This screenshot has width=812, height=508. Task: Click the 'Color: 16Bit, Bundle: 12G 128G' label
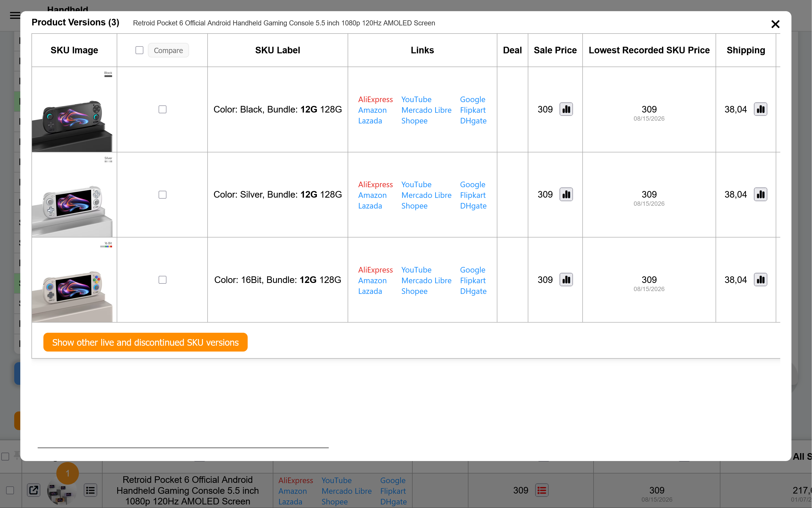pyautogui.click(x=278, y=280)
